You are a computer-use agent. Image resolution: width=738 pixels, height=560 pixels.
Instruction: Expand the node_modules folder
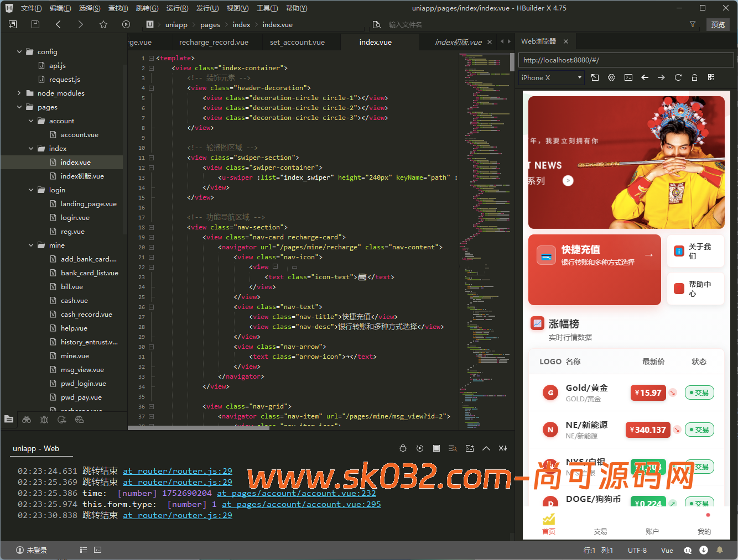click(19, 93)
